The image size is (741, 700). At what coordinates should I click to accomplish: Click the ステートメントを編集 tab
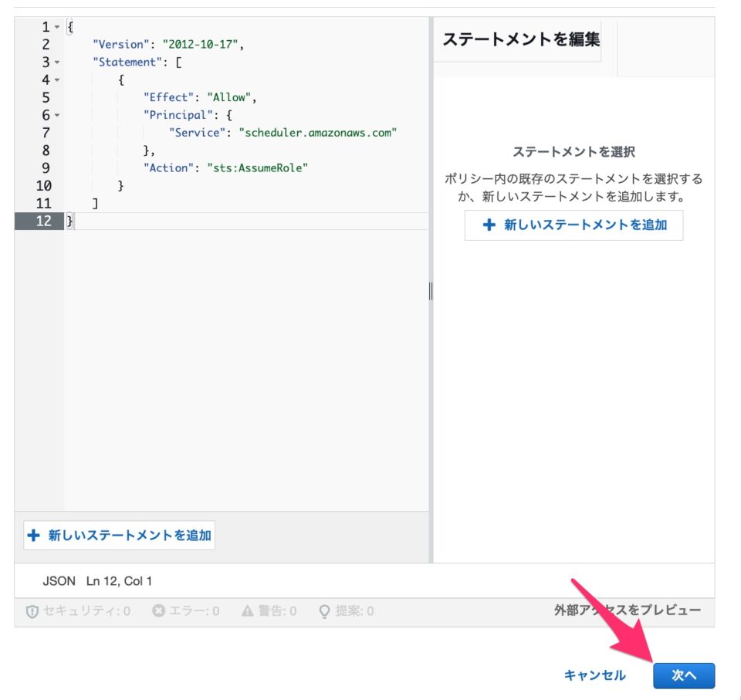point(521,39)
